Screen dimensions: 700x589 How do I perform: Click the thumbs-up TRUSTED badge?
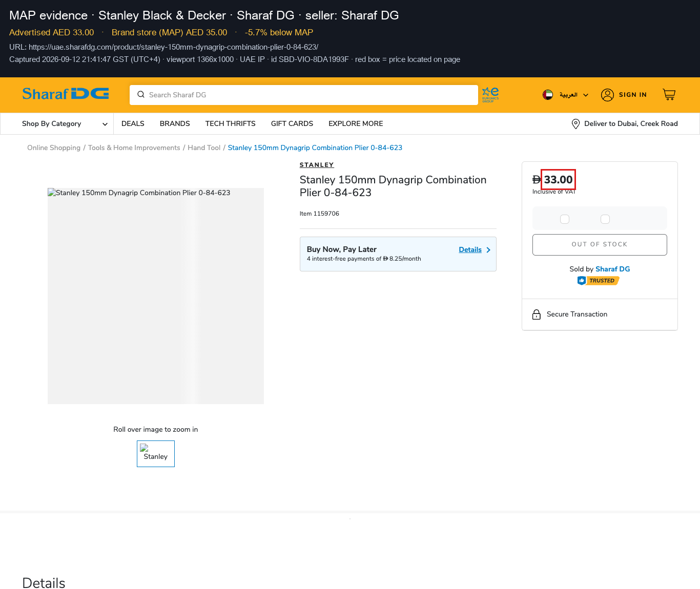[599, 281]
